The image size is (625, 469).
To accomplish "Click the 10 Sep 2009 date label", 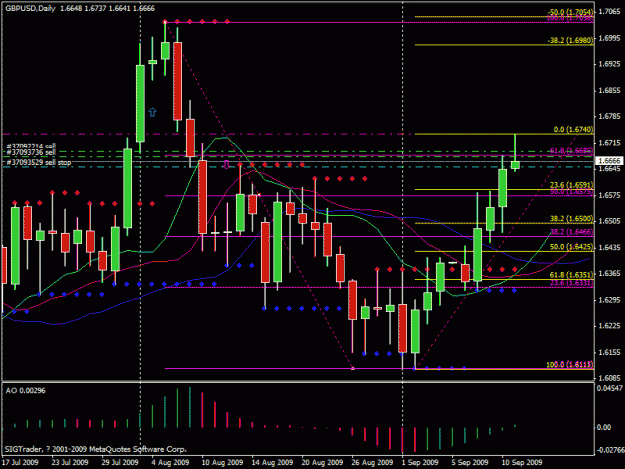I will point(522,462).
